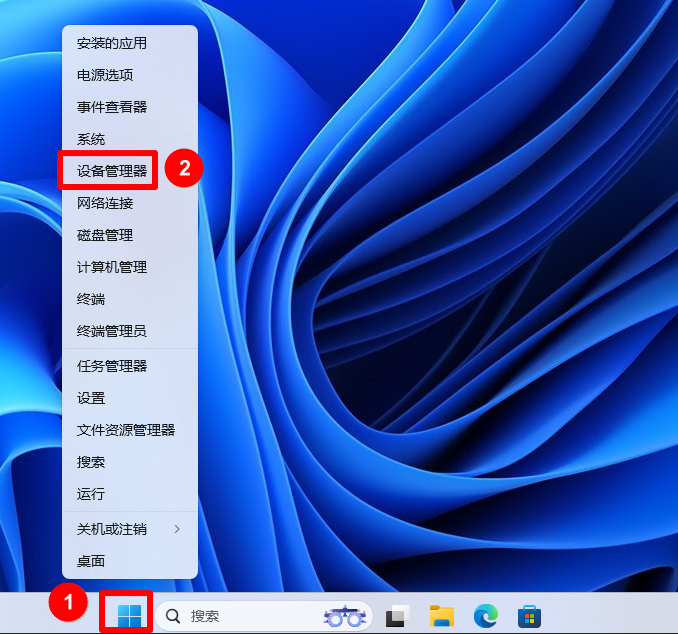Launch 终端管理员 from the menu
The image size is (678, 634).
[x=130, y=331]
